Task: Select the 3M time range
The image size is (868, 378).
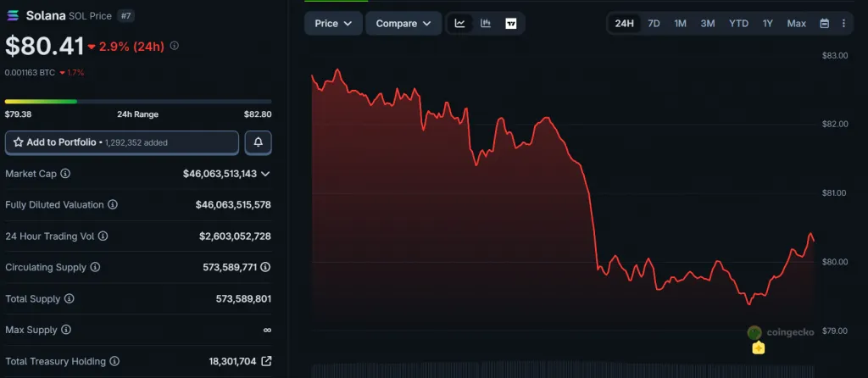Action: [708, 23]
